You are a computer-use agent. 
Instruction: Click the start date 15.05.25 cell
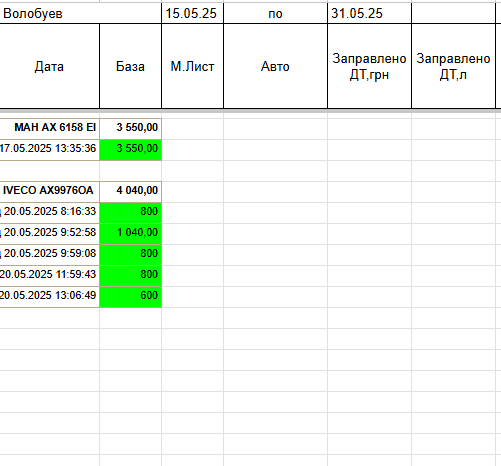192,13
